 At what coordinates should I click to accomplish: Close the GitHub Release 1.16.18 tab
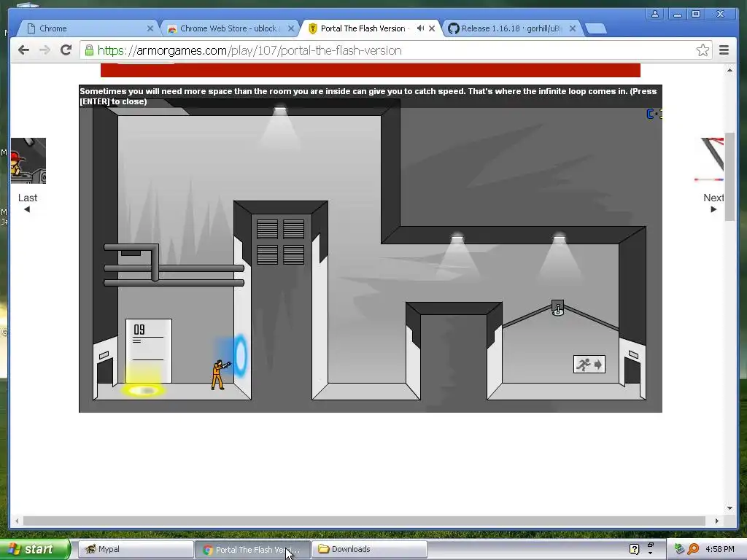pyautogui.click(x=573, y=28)
